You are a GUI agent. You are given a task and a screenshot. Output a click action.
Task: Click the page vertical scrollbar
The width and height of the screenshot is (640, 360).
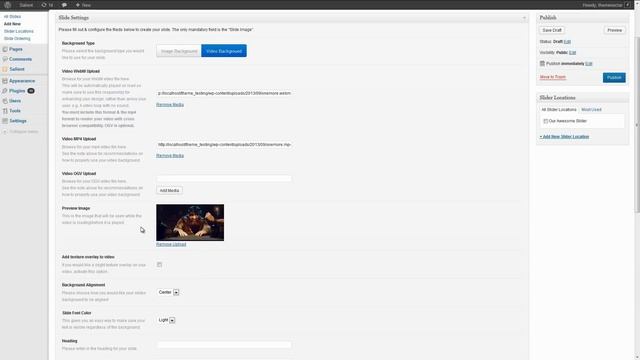pos(637,124)
